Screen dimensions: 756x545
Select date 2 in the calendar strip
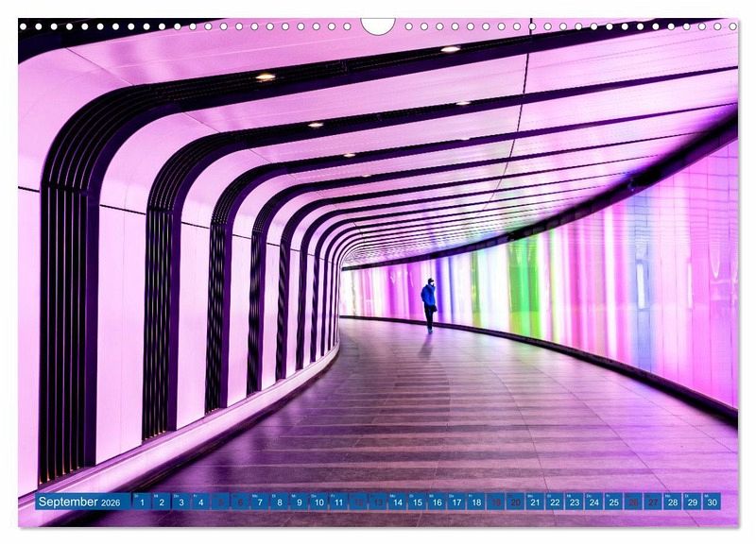162,502
